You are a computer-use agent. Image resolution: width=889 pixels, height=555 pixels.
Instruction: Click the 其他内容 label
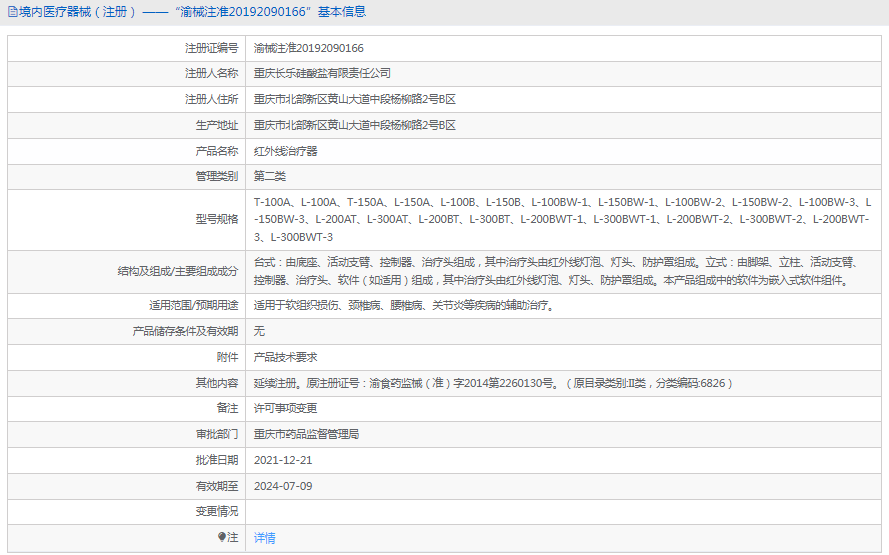[217, 383]
